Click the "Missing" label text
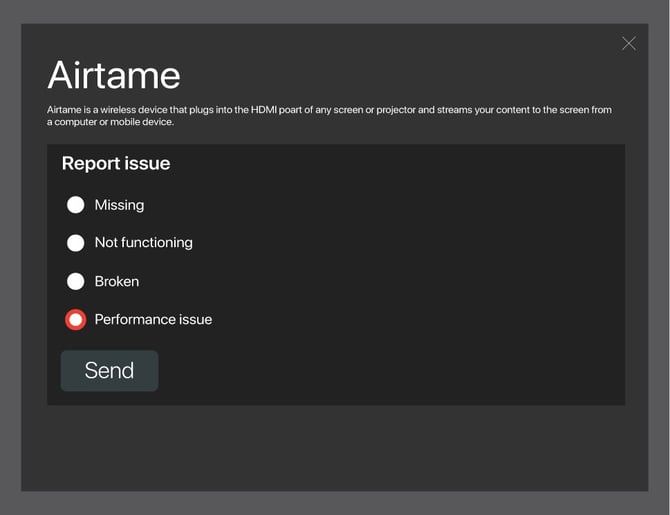The image size is (670, 515). pos(119,205)
